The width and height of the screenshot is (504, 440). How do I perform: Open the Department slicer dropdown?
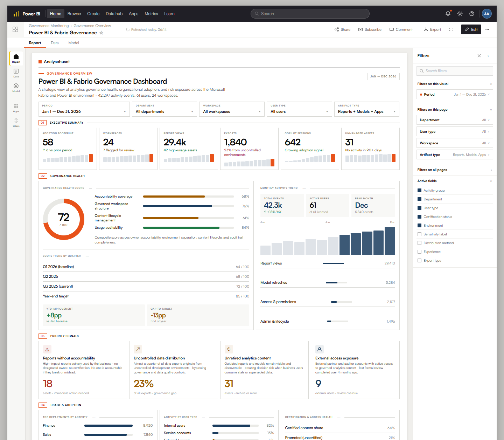164,109
